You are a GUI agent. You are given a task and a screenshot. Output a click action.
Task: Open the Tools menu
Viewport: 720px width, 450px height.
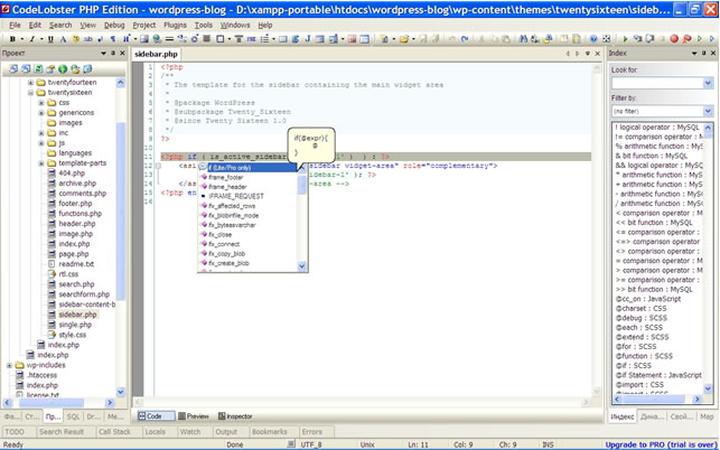[x=203, y=25]
